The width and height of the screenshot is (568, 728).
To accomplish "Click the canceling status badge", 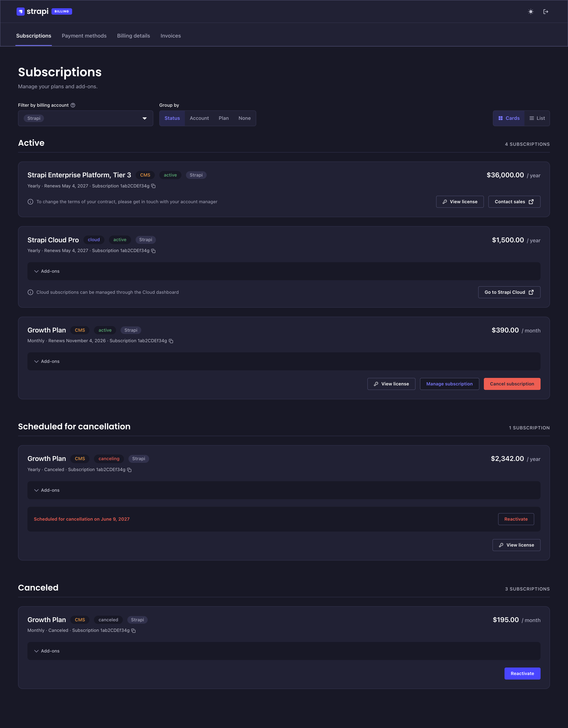I will [x=109, y=459].
